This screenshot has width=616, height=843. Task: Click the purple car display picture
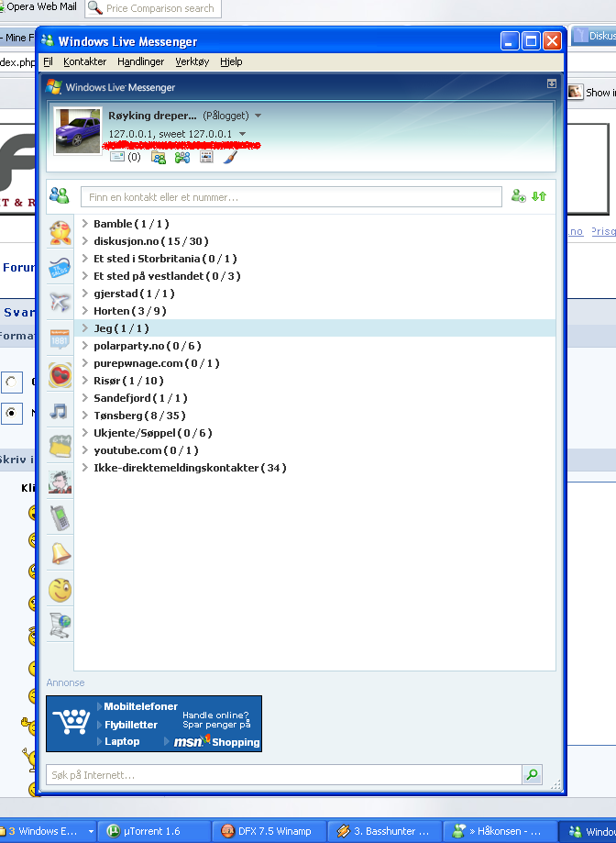pos(78,130)
